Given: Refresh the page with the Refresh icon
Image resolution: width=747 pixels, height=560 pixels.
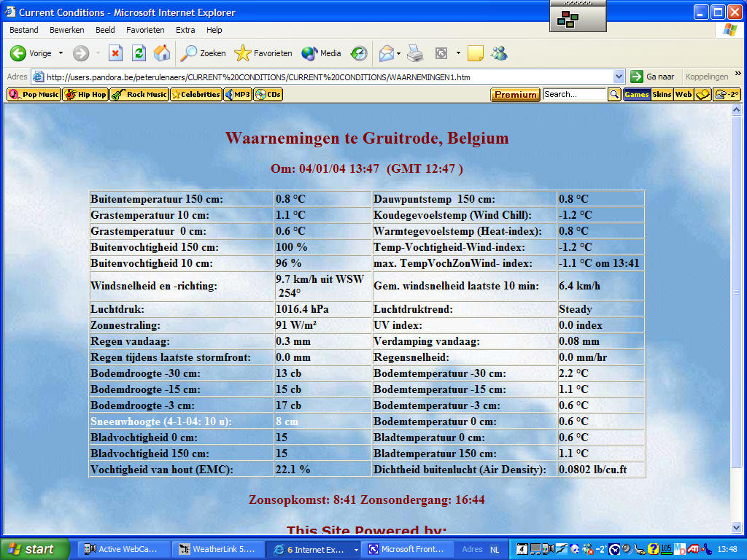Looking at the screenshot, I should [139, 53].
